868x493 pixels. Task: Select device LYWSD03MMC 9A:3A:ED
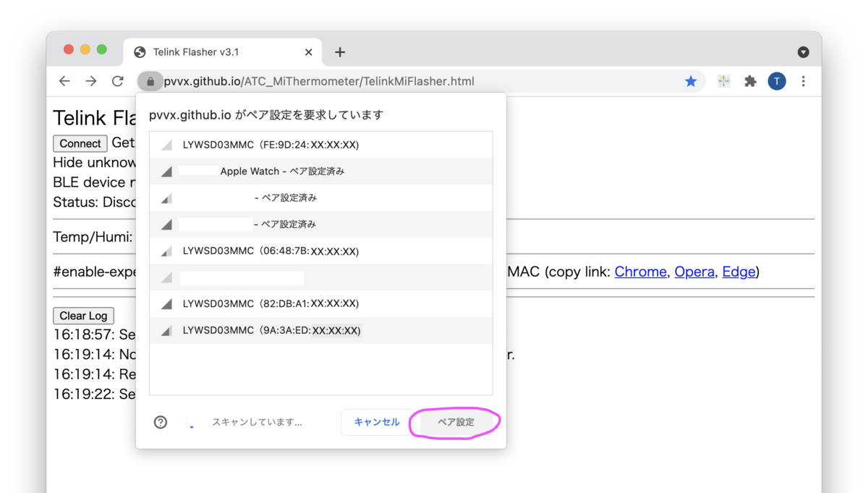(321, 331)
